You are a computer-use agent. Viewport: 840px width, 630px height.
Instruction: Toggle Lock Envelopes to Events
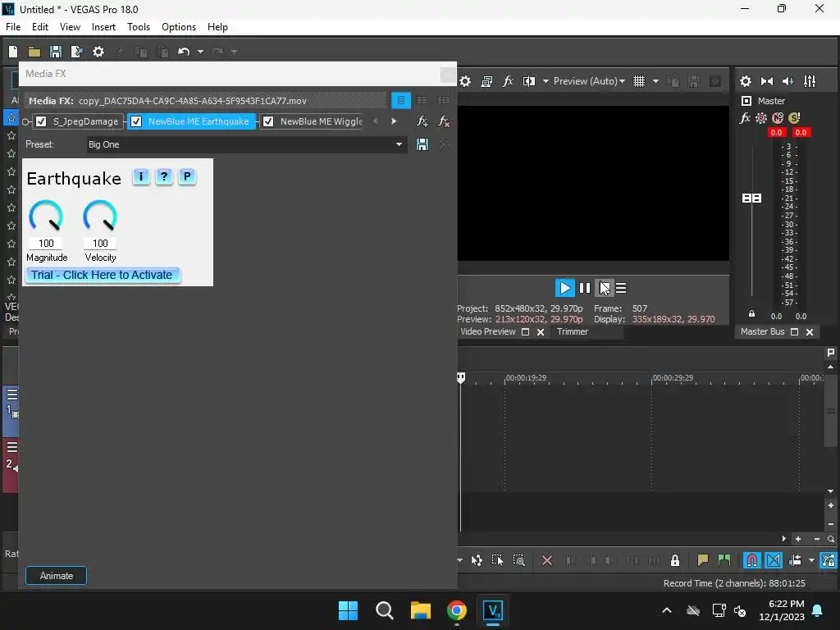[829, 560]
